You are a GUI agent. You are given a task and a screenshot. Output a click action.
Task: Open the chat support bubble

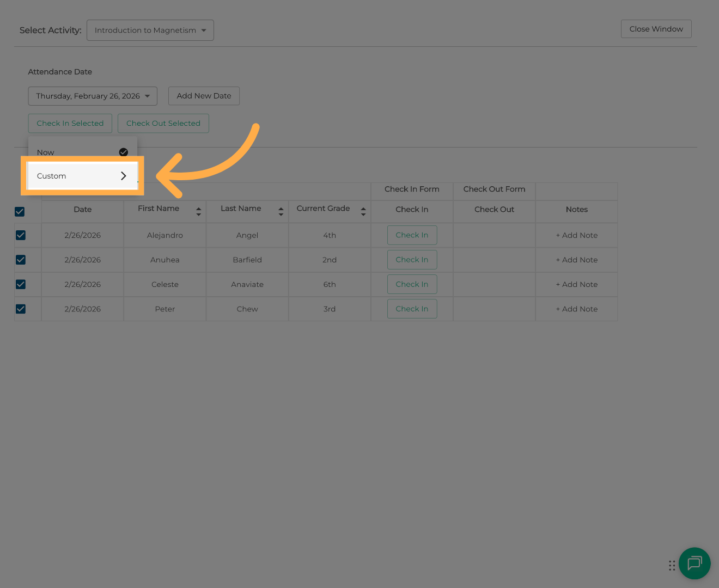pyautogui.click(x=694, y=563)
